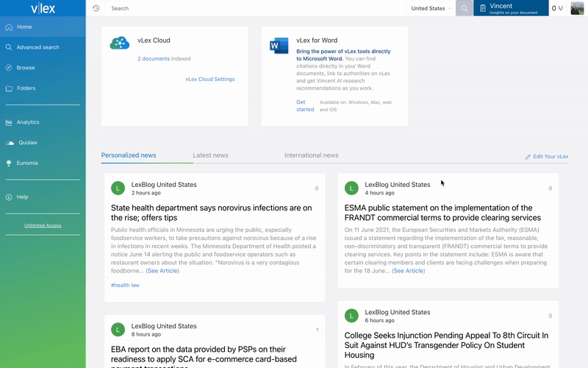Viewport: 588px width, 368px height.
Task: Click Get started for vLex for Word
Action: pos(305,106)
